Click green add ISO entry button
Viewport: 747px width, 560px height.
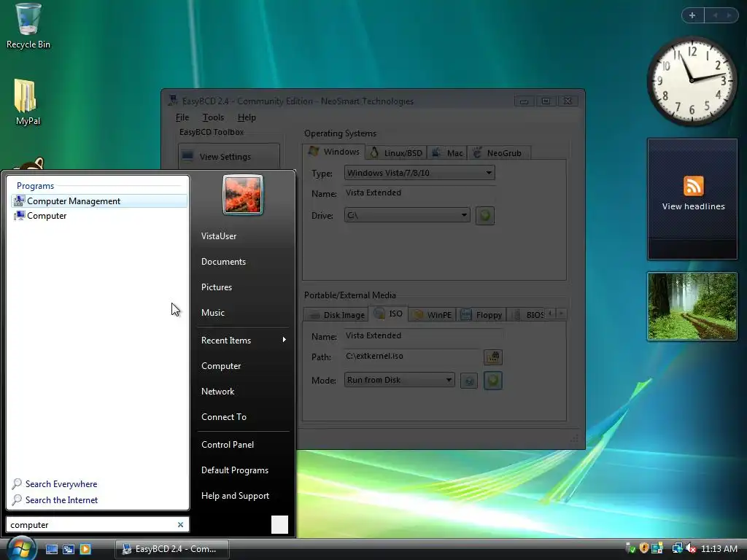[x=493, y=381]
